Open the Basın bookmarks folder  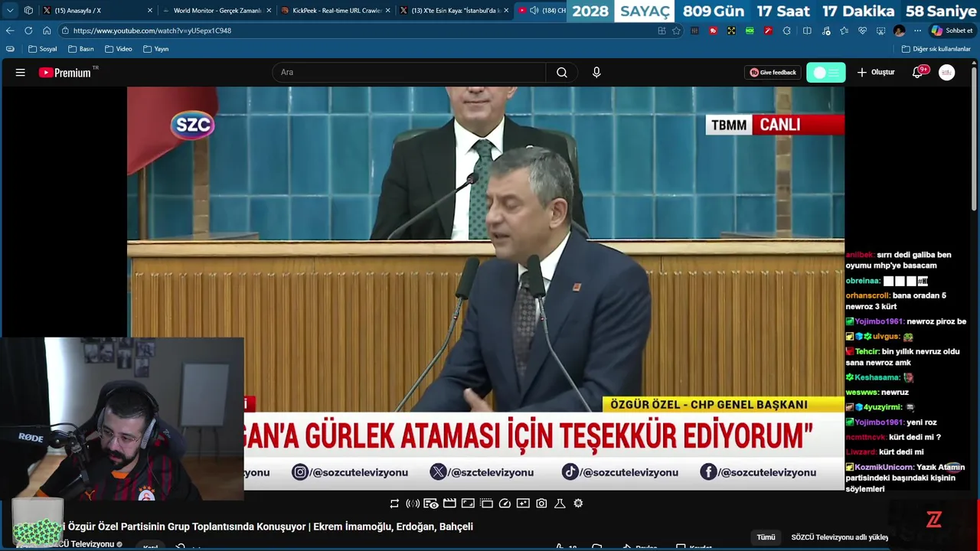point(80,49)
